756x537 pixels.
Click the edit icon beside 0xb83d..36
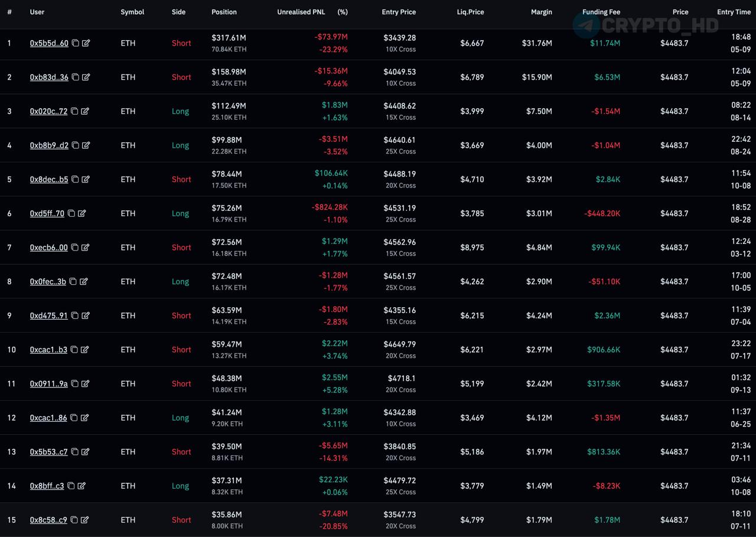pyautogui.click(x=86, y=77)
